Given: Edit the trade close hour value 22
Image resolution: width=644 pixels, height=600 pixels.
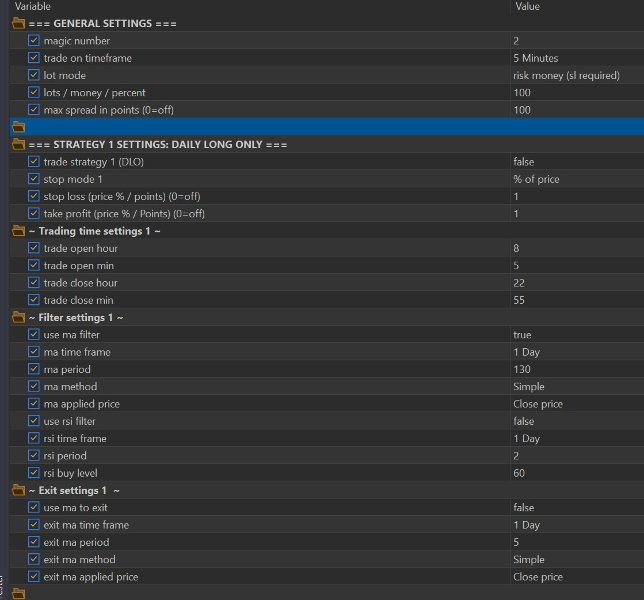Looking at the screenshot, I should click(519, 283).
